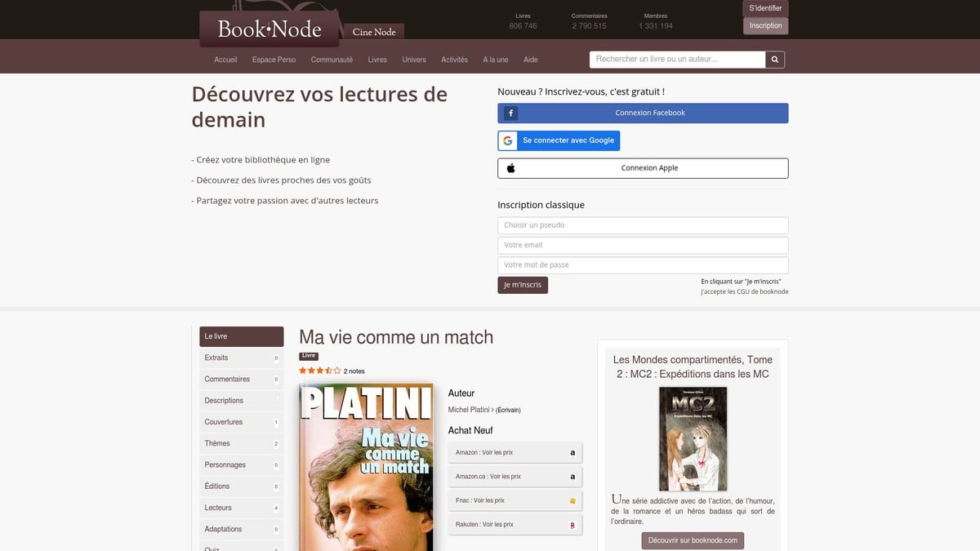Click the Commentaires 2 790 515 counter

coord(590,21)
